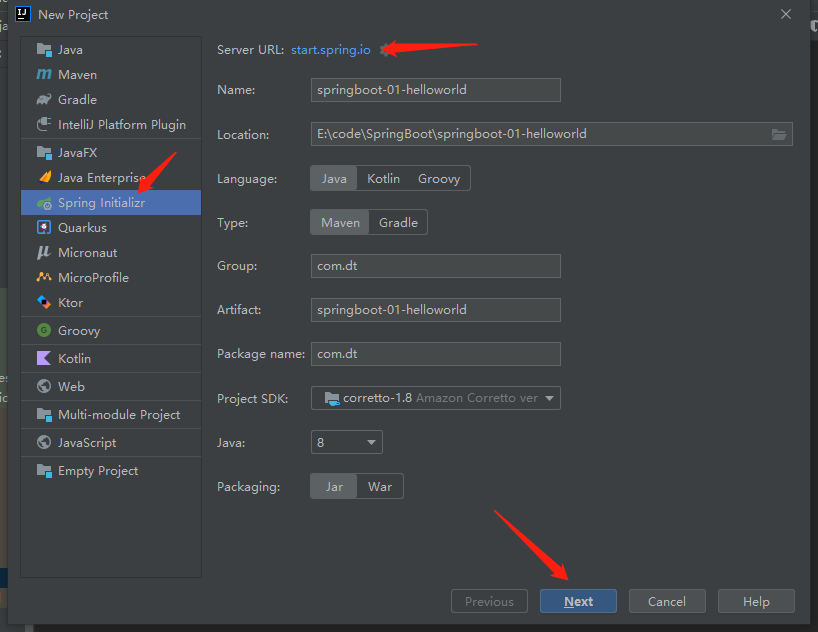
Task: Click the green Groovy icon
Action: pos(44,330)
